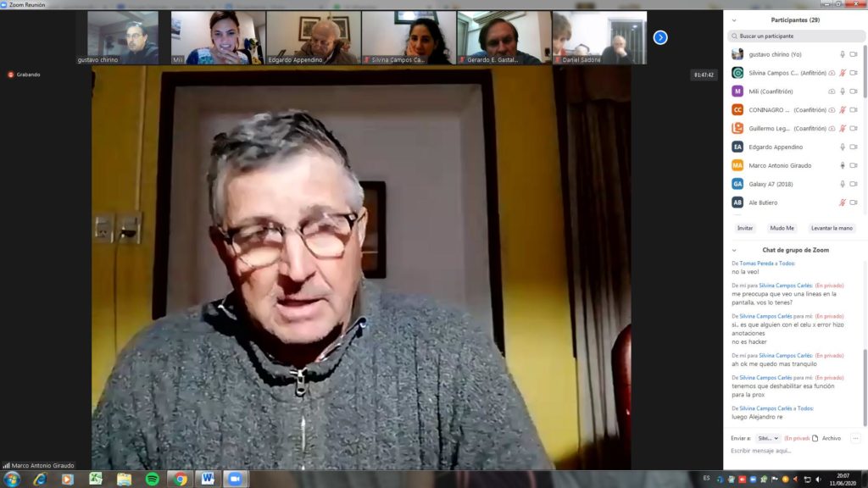The image size is (868, 488).
Task: Collapse the Chat de grupo de Zoom panel
Action: pos(734,250)
